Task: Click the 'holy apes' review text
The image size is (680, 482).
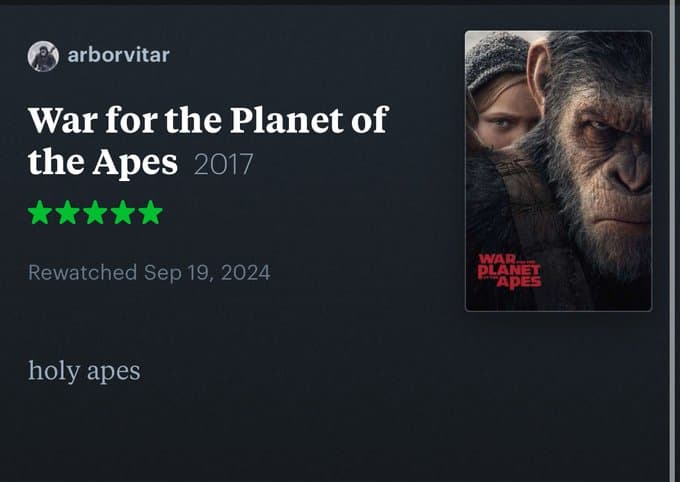Action: click(x=84, y=371)
